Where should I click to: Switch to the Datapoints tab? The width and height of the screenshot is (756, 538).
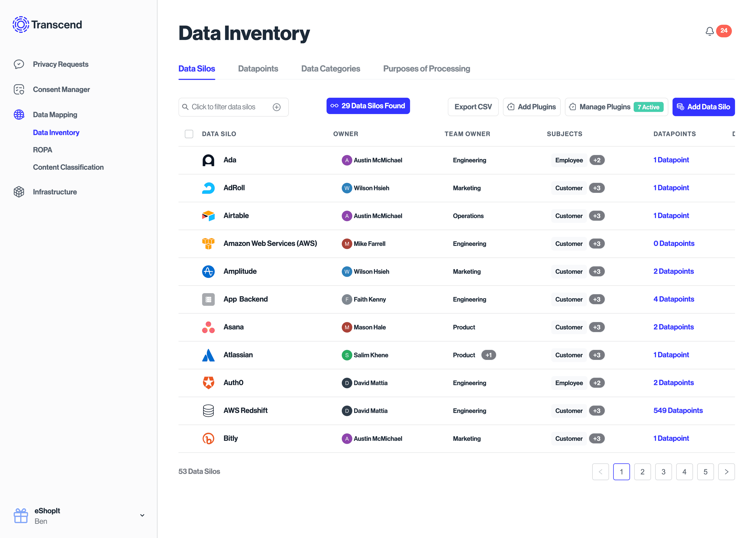[x=258, y=69]
